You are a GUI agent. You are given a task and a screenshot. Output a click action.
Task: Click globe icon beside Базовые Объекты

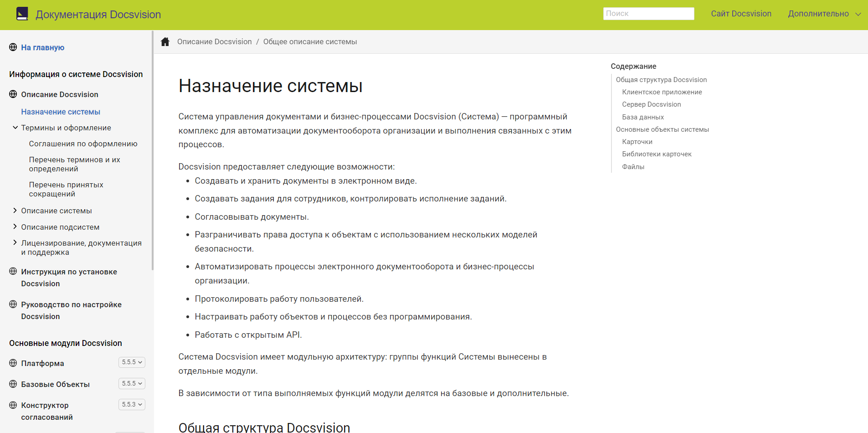pos(13,384)
